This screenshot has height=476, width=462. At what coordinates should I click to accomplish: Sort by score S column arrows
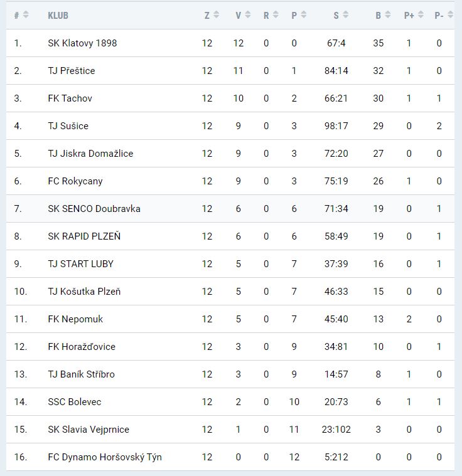(346, 15)
